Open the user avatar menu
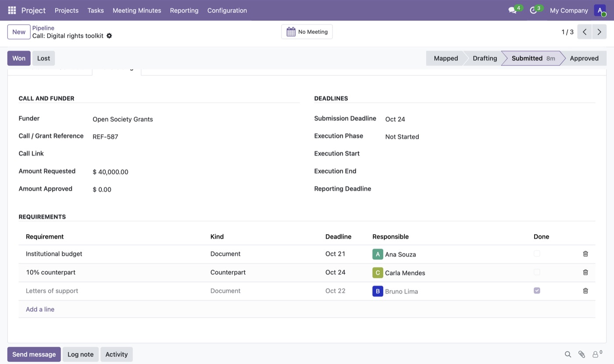The image size is (614, 364). (600, 10)
